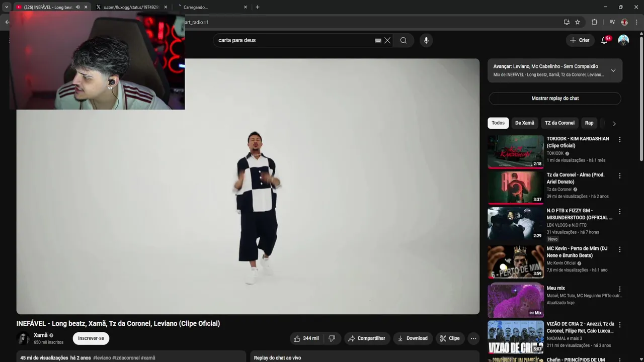Switch to the x.com/fluxogg browser tab
Image resolution: width=644 pixels, height=362 pixels.
click(131, 7)
